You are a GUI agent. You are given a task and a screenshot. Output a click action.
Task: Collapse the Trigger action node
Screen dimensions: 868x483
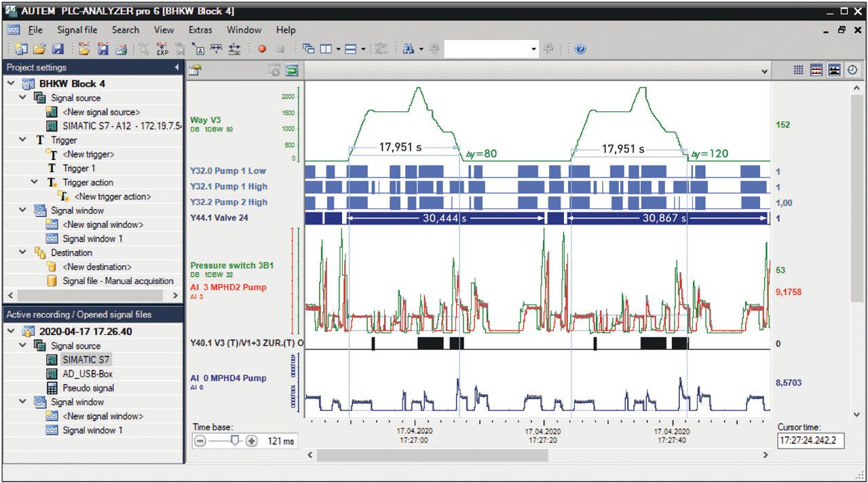35,182
